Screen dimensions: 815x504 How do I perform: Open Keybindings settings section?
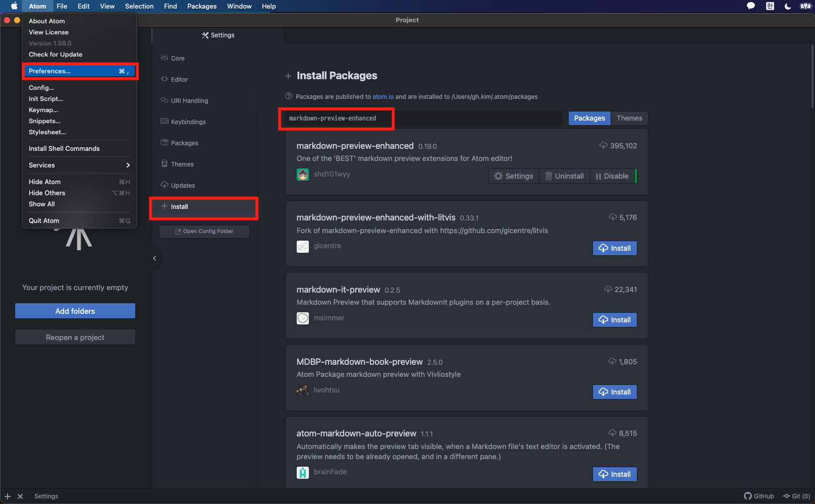[204, 122]
